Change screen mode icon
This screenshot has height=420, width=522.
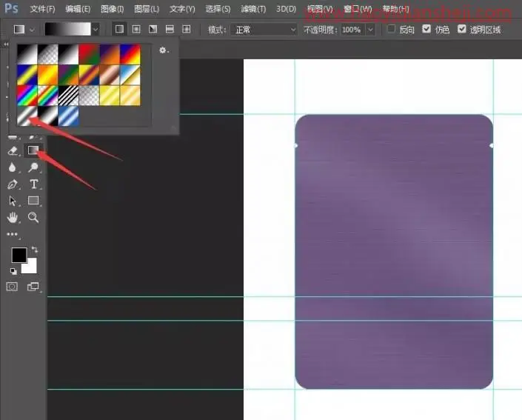(x=33, y=287)
